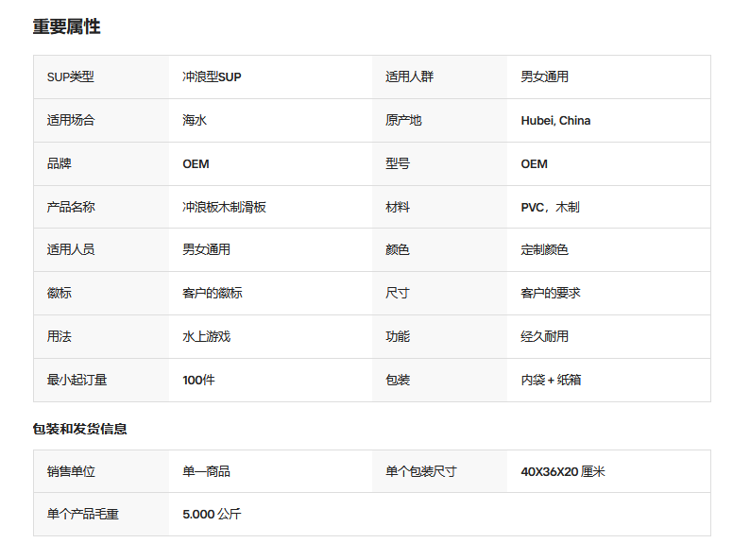Select the 100件 value
The height and width of the screenshot is (560, 733).
click(198, 380)
